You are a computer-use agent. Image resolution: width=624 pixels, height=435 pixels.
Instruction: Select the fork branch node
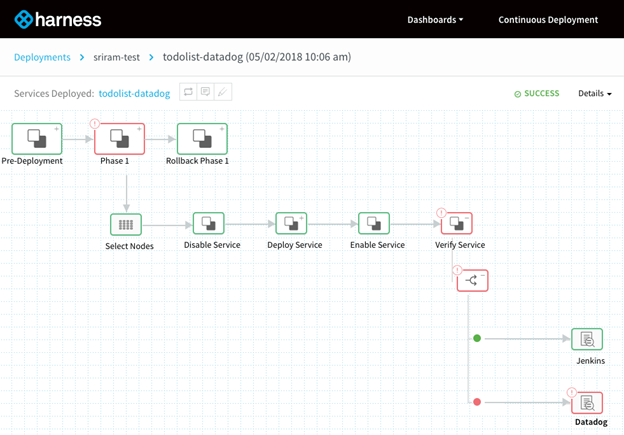point(472,281)
